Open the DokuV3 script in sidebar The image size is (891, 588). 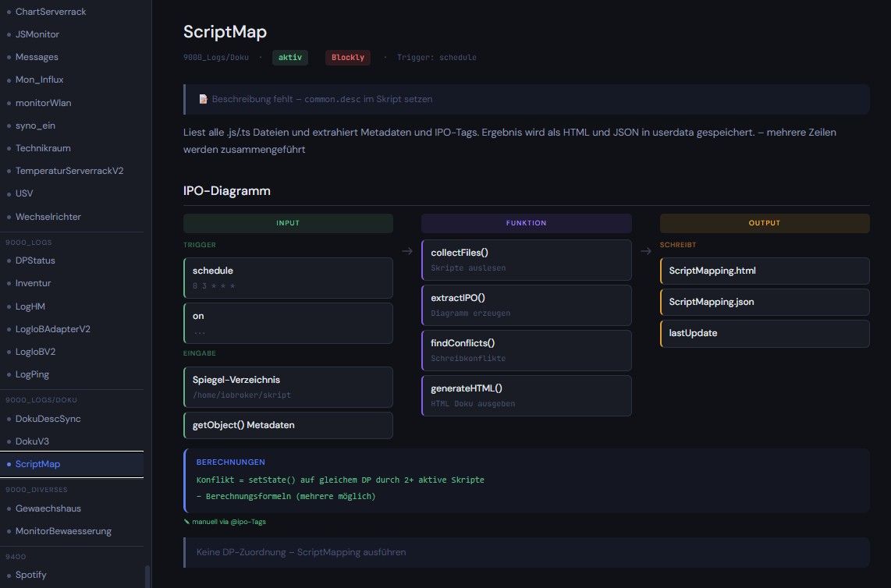click(32, 441)
